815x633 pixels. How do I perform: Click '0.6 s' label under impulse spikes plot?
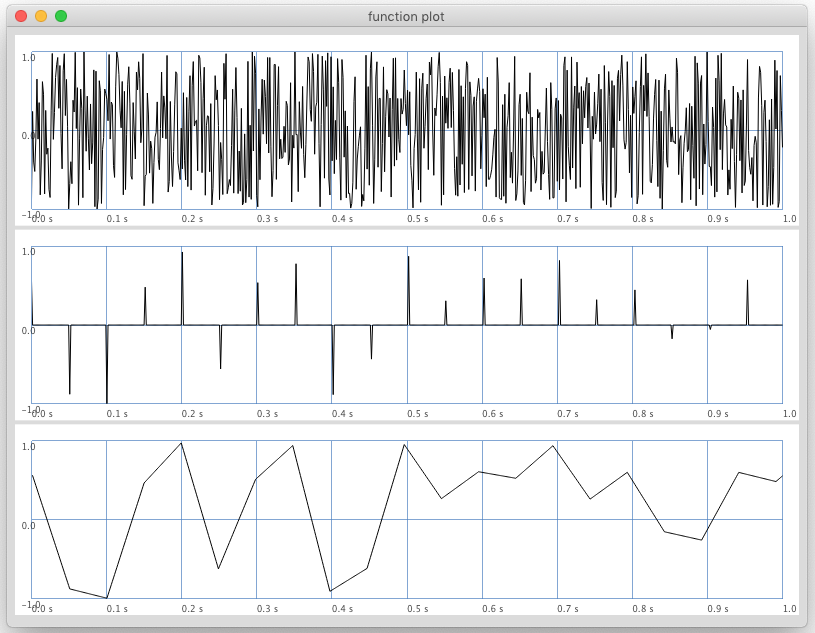(x=492, y=414)
